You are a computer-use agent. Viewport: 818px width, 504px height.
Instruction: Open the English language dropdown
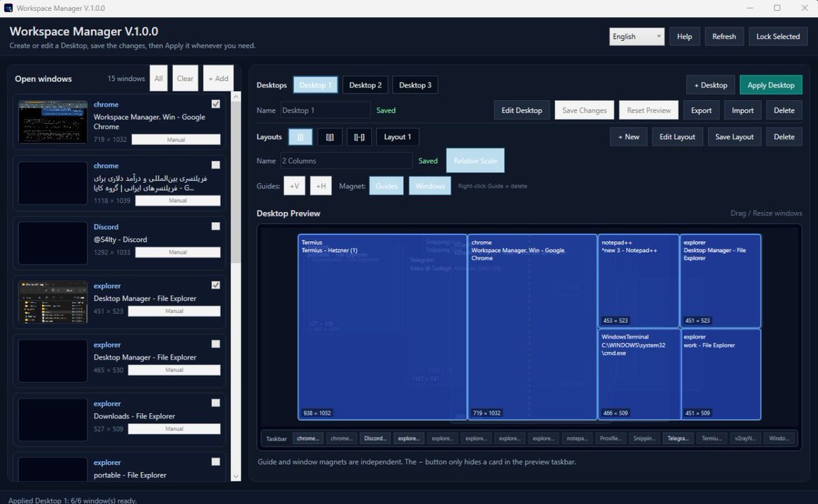pyautogui.click(x=637, y=37)
